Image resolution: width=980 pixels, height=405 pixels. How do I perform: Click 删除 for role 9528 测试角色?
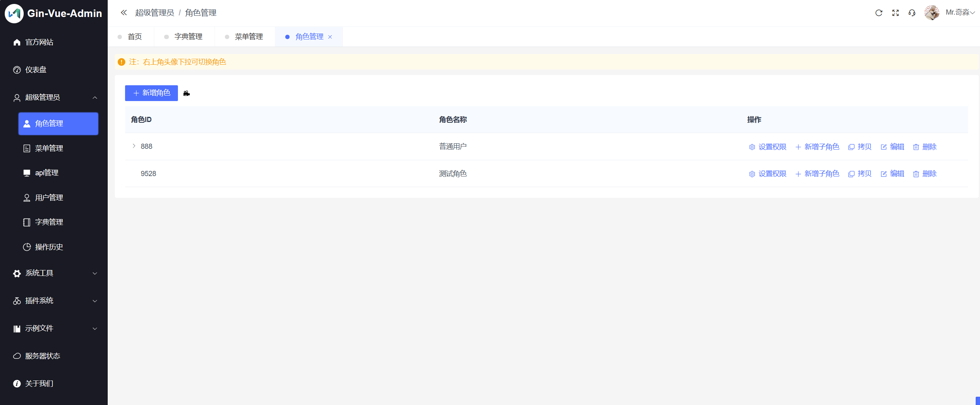pyautogui.click(x=925, y=174)
